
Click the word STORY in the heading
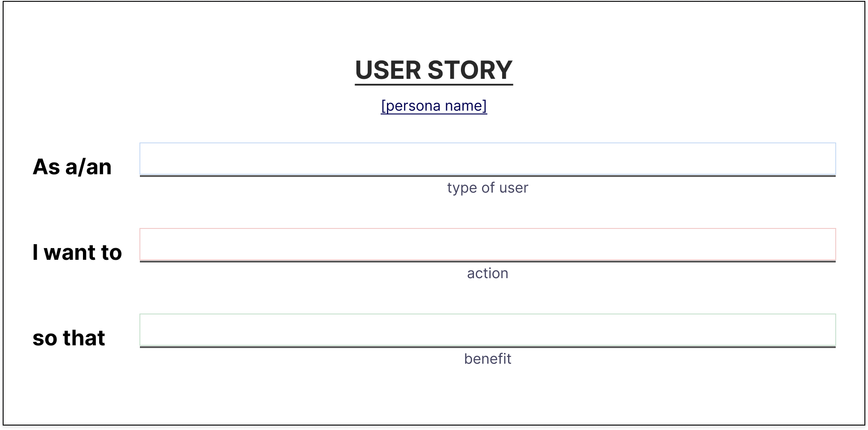(470, 70)
